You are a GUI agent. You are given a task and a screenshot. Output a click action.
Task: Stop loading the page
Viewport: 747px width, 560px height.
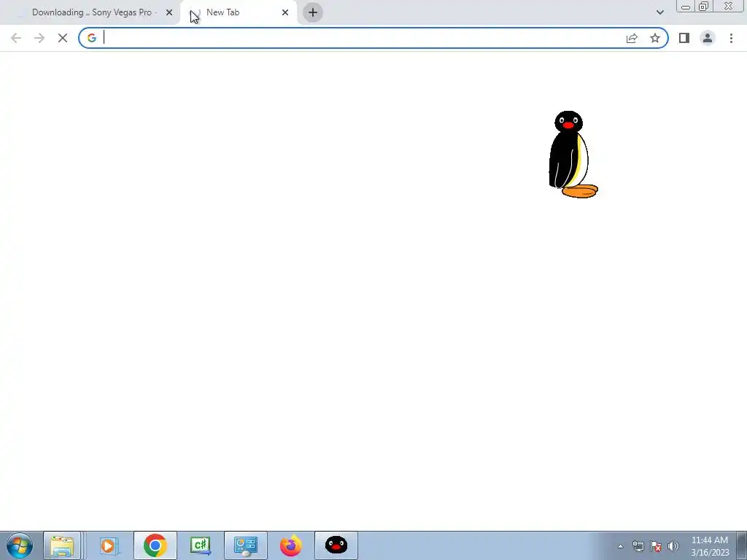tap(63, 38)
